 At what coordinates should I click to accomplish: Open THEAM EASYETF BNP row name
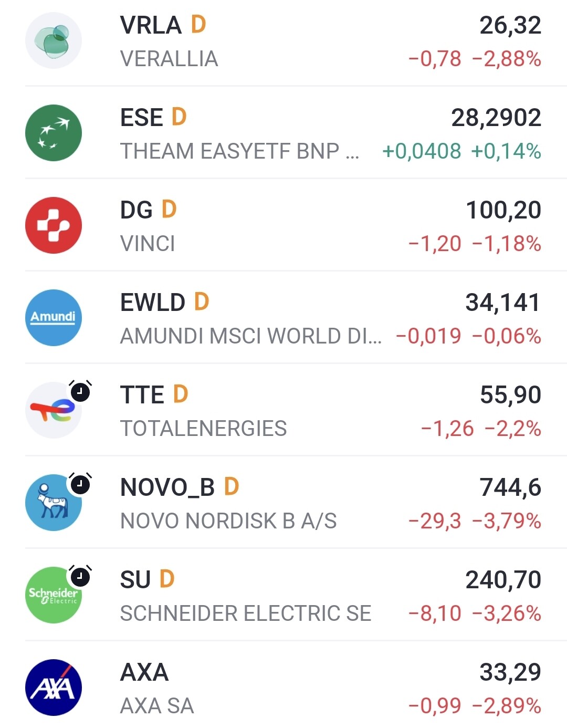point(240,151)
